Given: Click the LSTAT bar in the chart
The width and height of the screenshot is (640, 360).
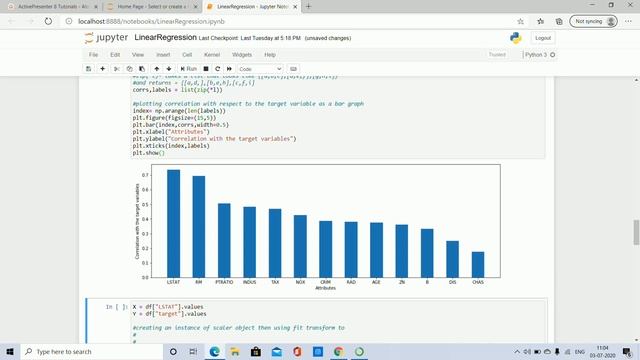Looking at the screenshot, I should click(x=173, y=224).
